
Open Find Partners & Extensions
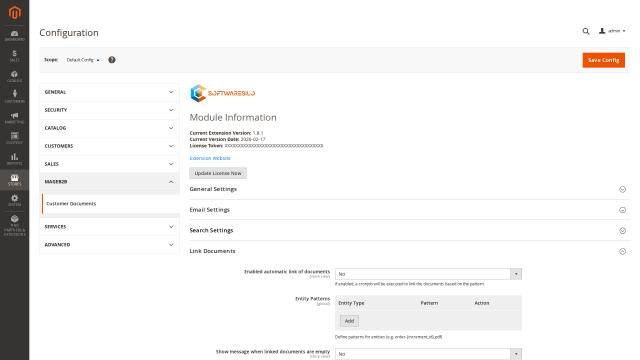point(14,225)
